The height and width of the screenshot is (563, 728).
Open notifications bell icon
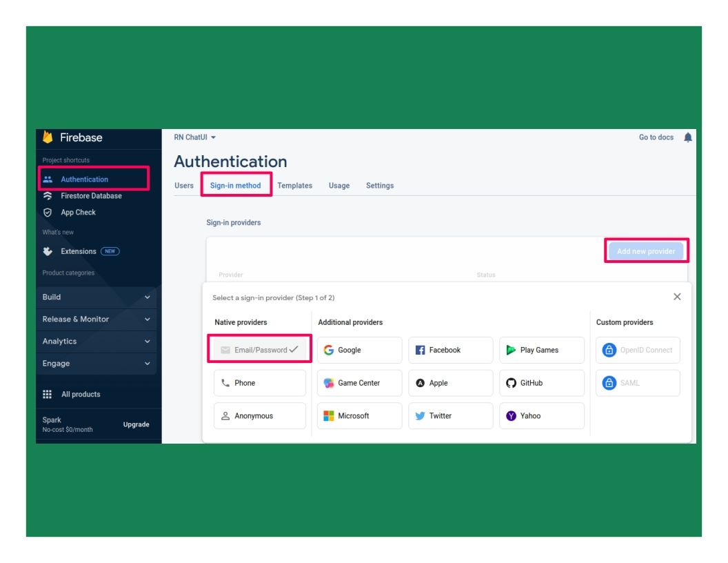coord(688,137)
